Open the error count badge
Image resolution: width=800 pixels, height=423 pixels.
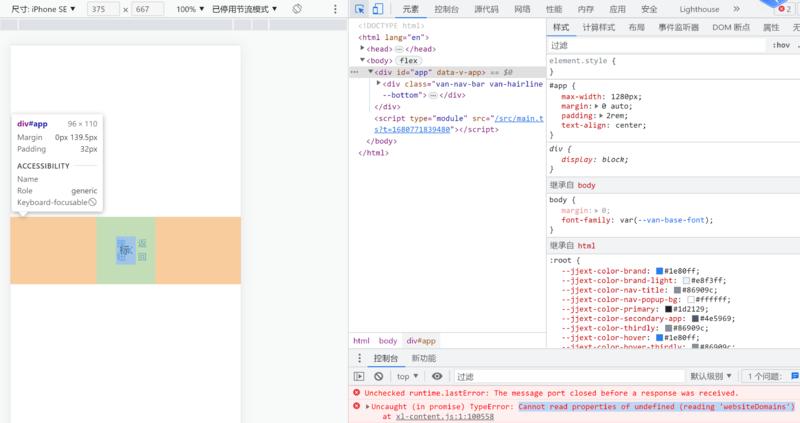[785, 9]
